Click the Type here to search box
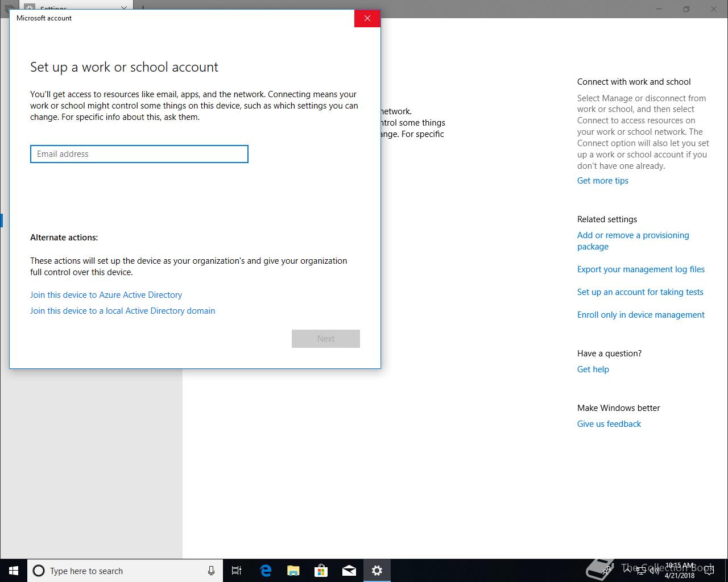The image size is (728, 582). 125,571
